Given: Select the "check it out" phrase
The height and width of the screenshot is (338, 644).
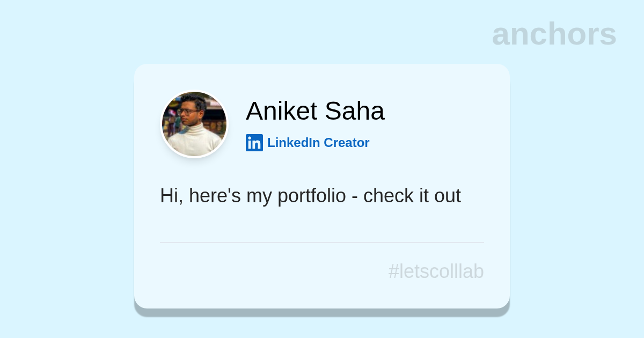Looking at the screenshot, I should pos(412,196).
